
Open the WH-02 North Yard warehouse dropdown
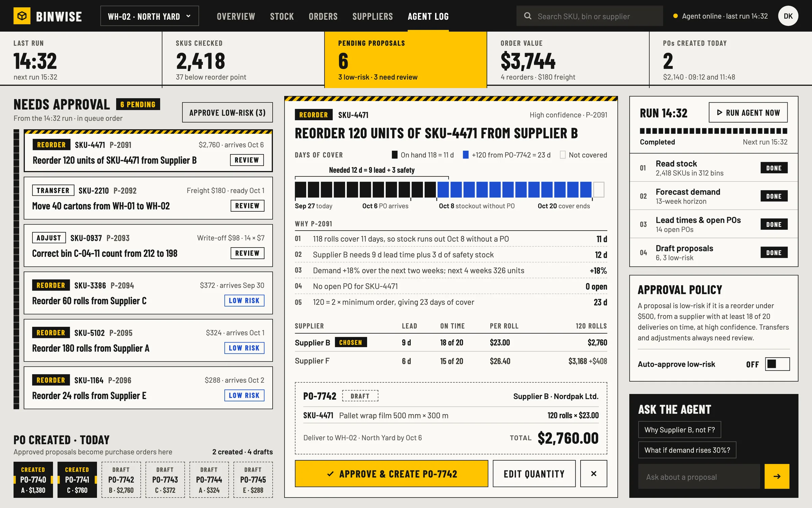[150, 16]
